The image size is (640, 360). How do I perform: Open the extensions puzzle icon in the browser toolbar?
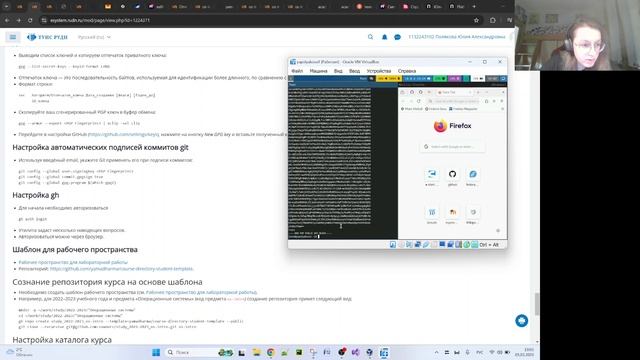click(493, 20)
